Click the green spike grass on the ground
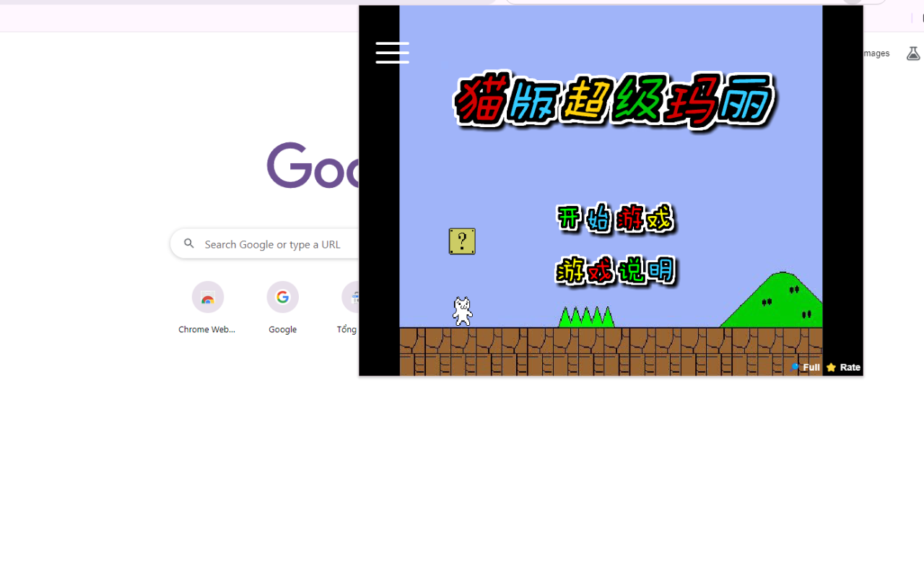Screen dimensions: 924x578 (x=586, y=317)
